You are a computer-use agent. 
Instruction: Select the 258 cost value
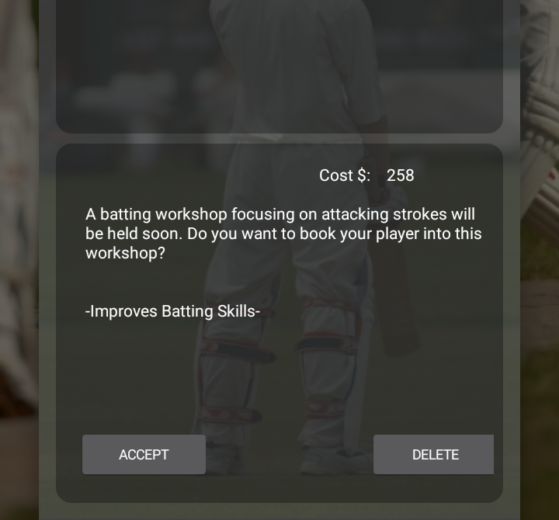400,175
